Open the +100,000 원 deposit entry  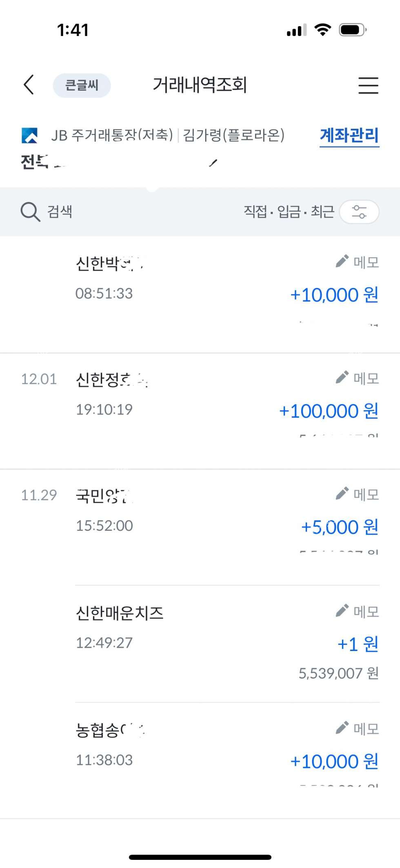point(329,411)
